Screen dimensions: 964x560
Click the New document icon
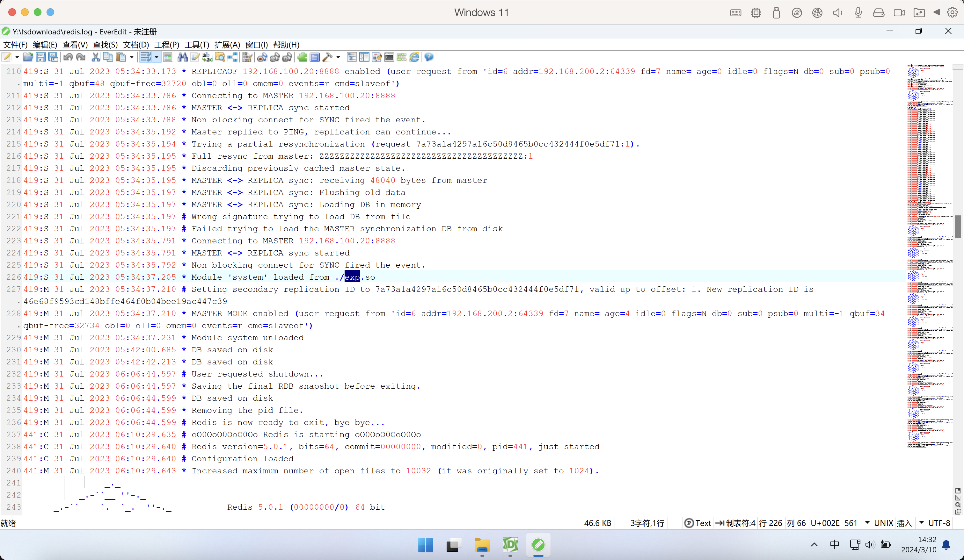pyautogui.click(x=6, y=57)
